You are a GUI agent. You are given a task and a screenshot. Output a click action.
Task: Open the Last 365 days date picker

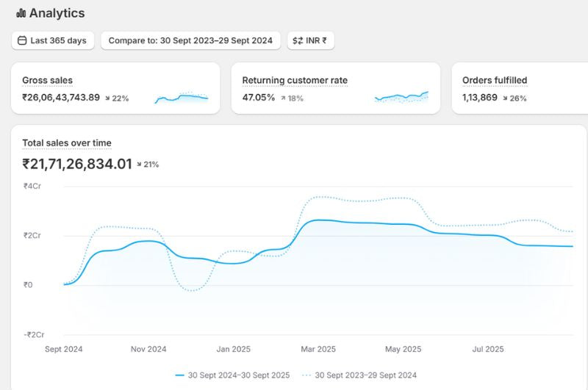pos(53,40)
